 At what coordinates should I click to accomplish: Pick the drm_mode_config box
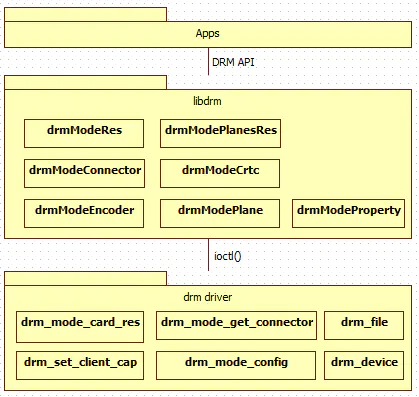point(236,365)
